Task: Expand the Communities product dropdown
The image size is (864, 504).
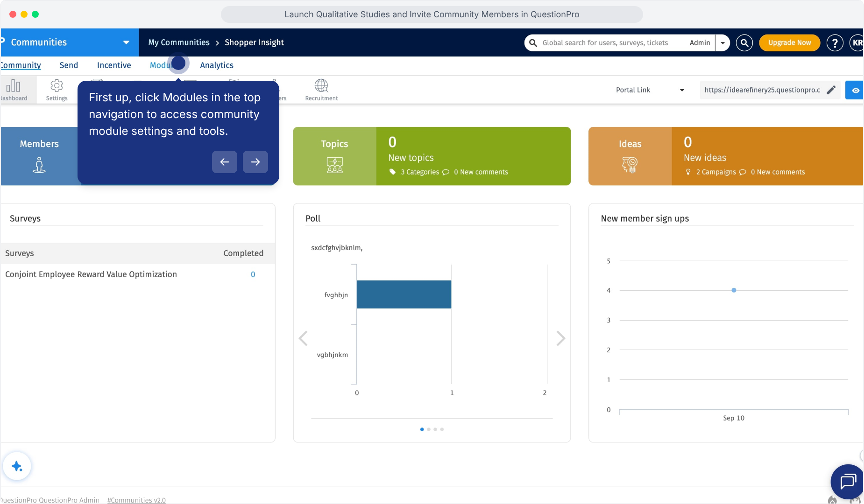Action: point(126,42)
